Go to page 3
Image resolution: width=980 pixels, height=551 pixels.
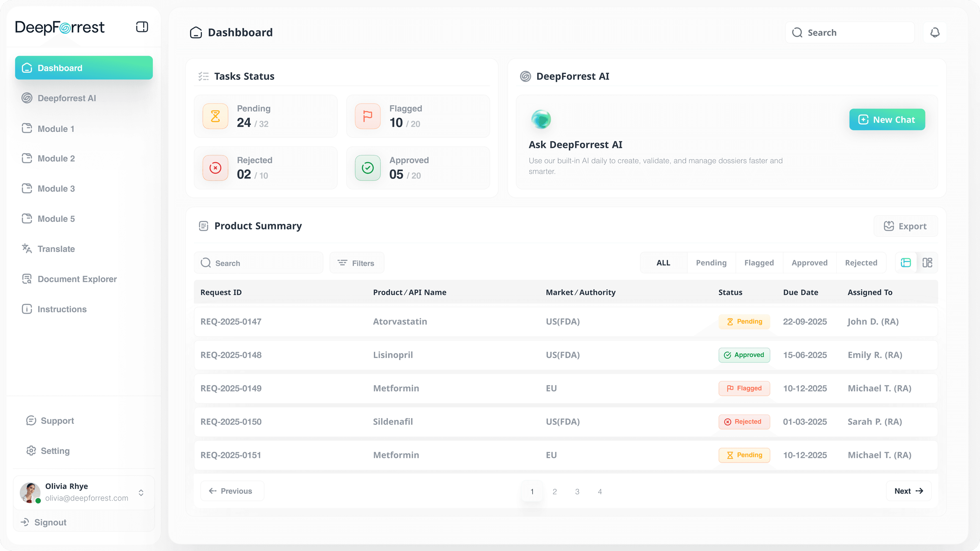(x=577, y=491)
